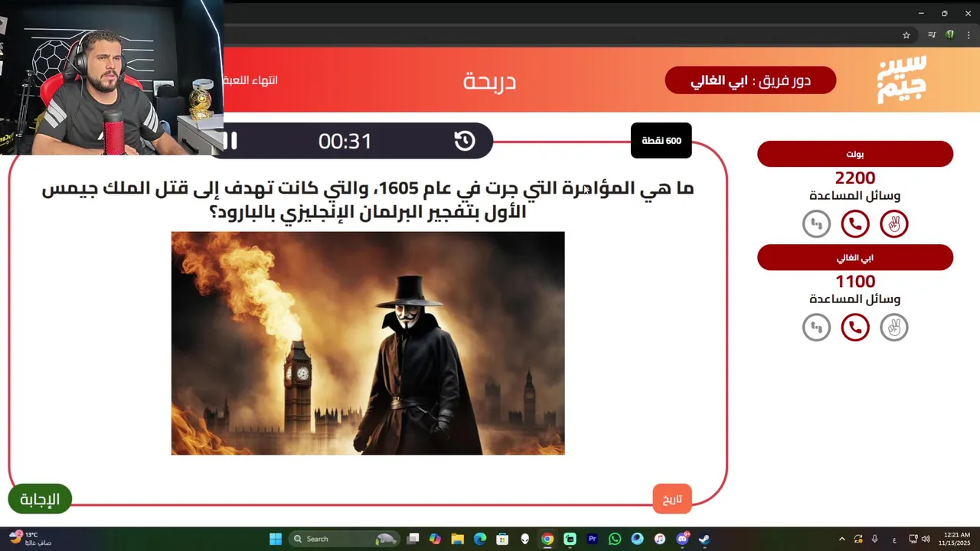Viewport: 980px width, 551px height.
Task: Open Steam from the taskbar
Action: tap(704, 539)
